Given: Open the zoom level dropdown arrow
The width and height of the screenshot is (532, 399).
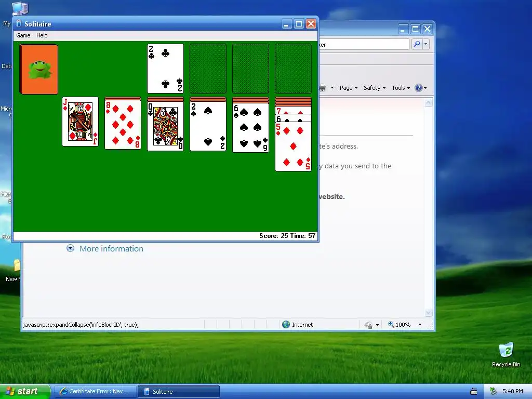Looking at the screenshot, I should click(420, 325).
